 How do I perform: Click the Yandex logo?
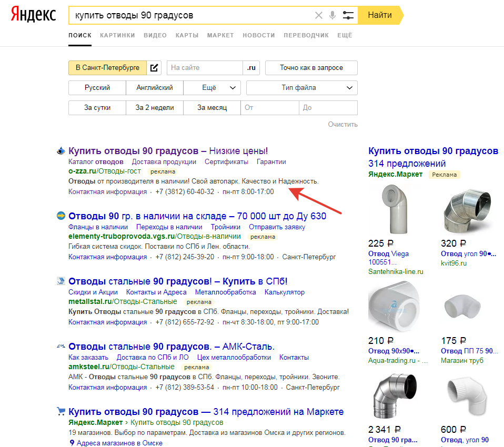tap(34, 15)
